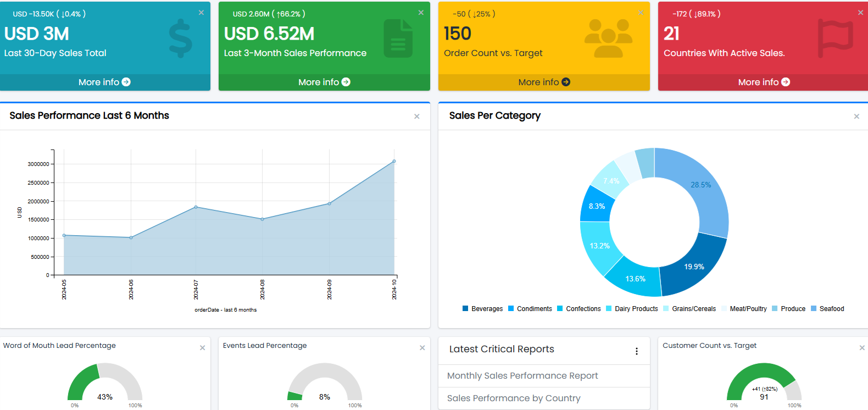Toggle Beverages legend item
Viewport: 868px width, 410px height.
(x=482, y=309)
